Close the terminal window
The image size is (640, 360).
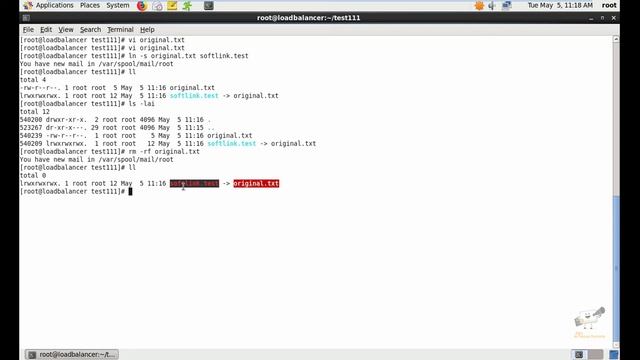pyautogui.click(x=613, y=18)
